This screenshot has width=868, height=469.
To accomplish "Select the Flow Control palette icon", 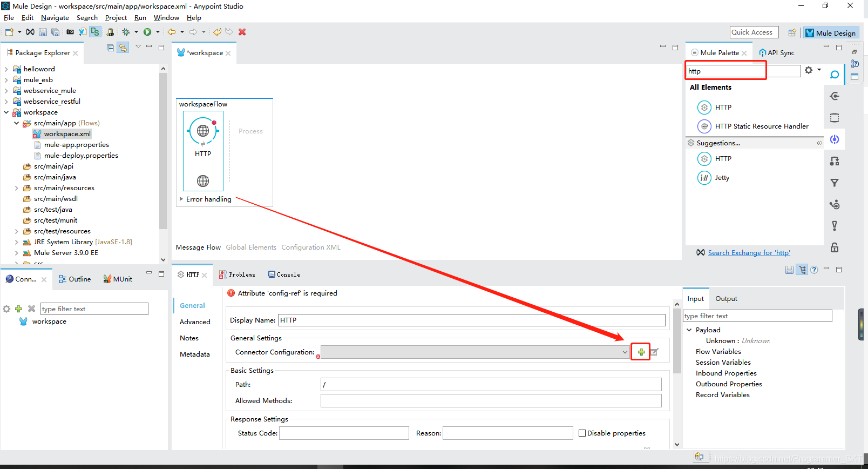I will [835, 204].
